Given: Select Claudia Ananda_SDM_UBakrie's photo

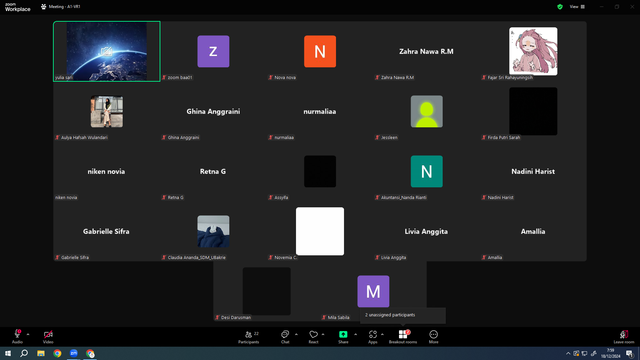Looking at the screenshot, I should 213,231.
